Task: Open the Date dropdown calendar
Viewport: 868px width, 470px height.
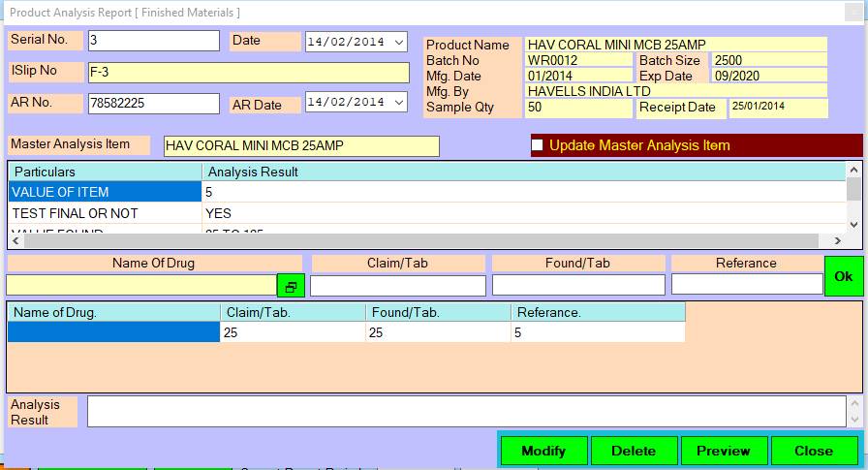Action: (x=399, y=42)
